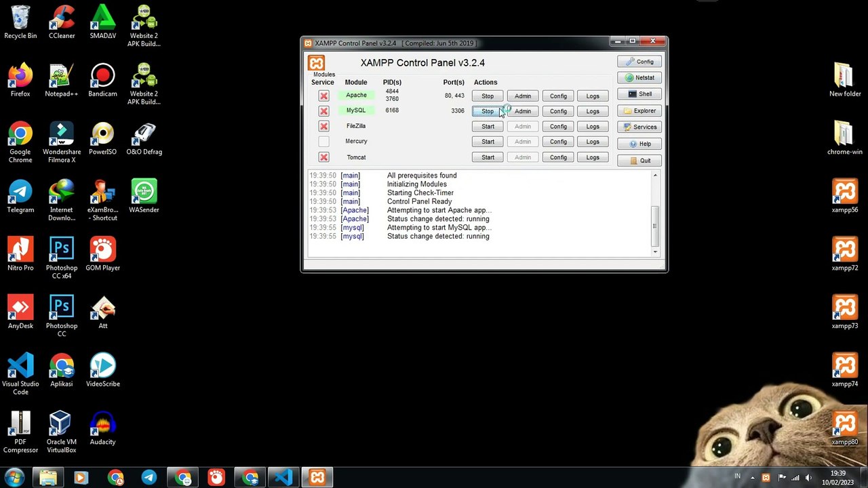Select Visual Studio Code desktop icon
This screenshot has width=868, height=488.
point(20,374)
